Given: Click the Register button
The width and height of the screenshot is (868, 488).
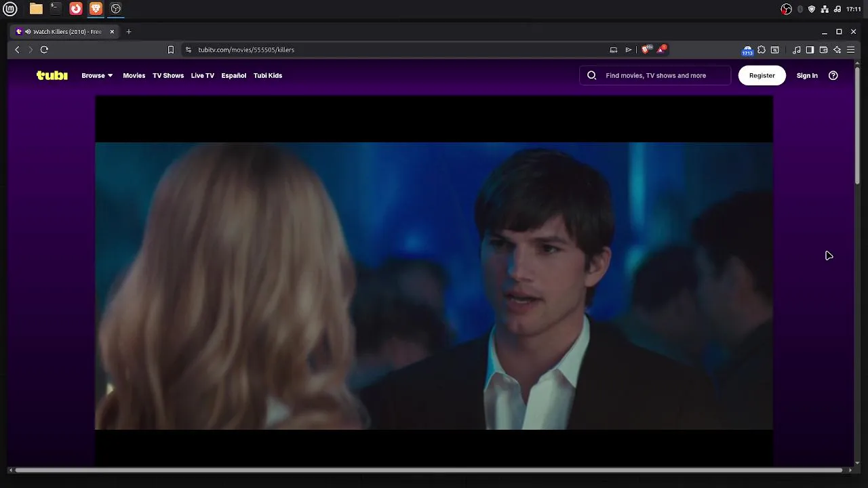Looking at the screenshot, I should [762, 75].
